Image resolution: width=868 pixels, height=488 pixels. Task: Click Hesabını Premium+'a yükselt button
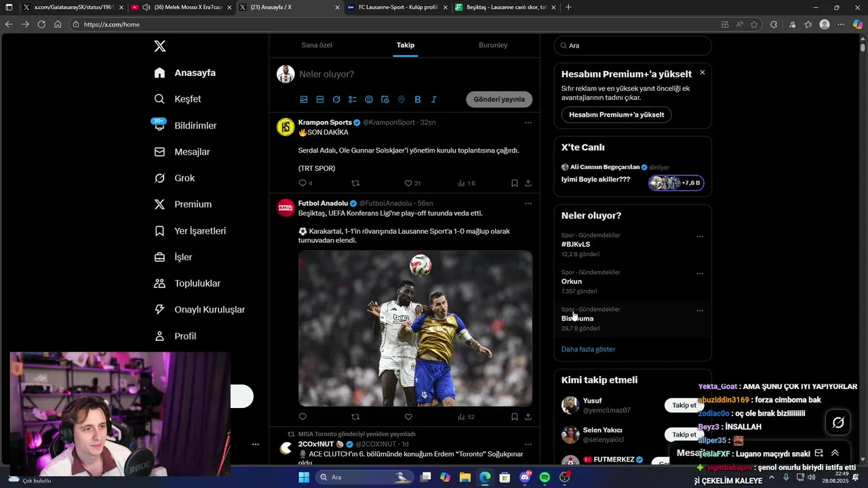[x=616, y=115]
